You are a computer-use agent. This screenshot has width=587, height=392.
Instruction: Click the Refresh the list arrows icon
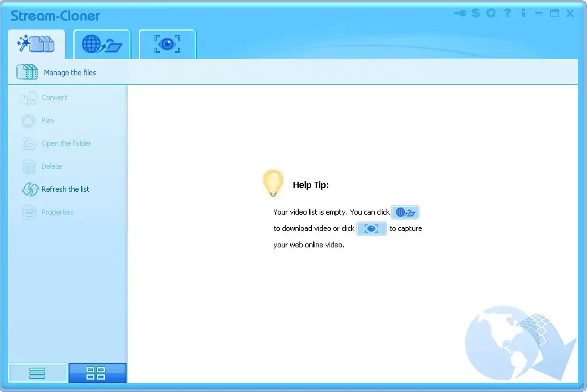point(30,189)
